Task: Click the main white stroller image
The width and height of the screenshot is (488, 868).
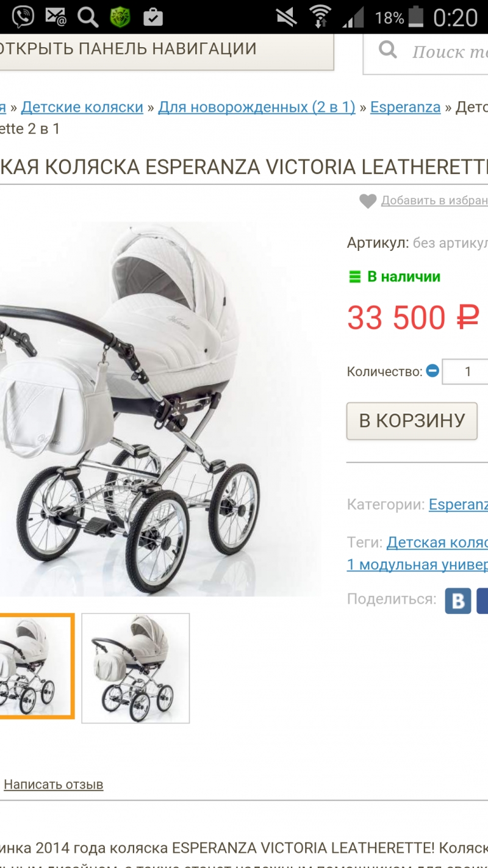Action: pyautogui.click(x=160, y=409)
